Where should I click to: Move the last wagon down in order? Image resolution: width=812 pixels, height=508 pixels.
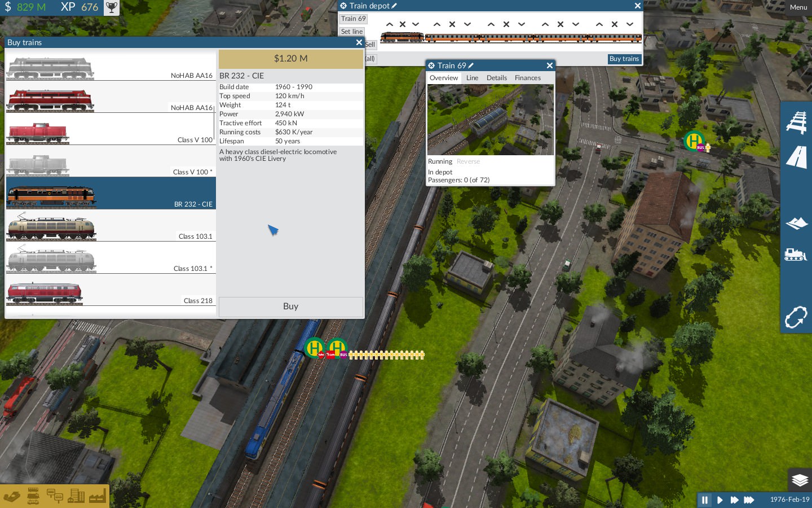tap(630, 24)
